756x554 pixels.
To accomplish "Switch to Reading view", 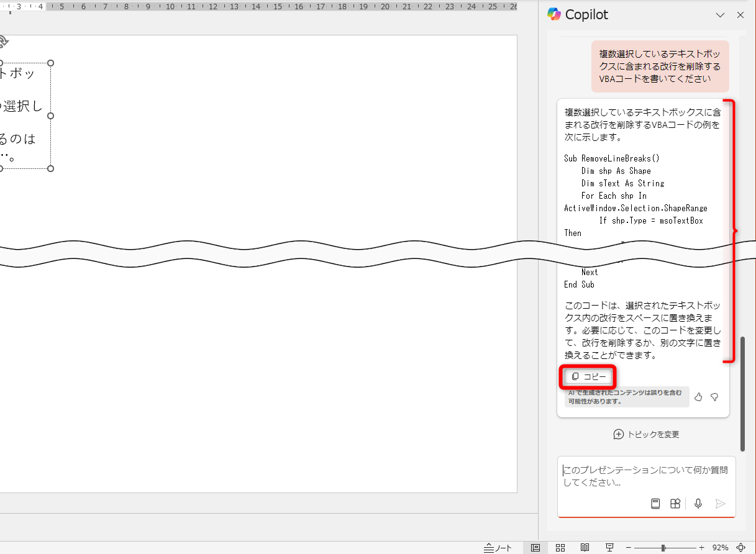I will [x=585, y=547].
